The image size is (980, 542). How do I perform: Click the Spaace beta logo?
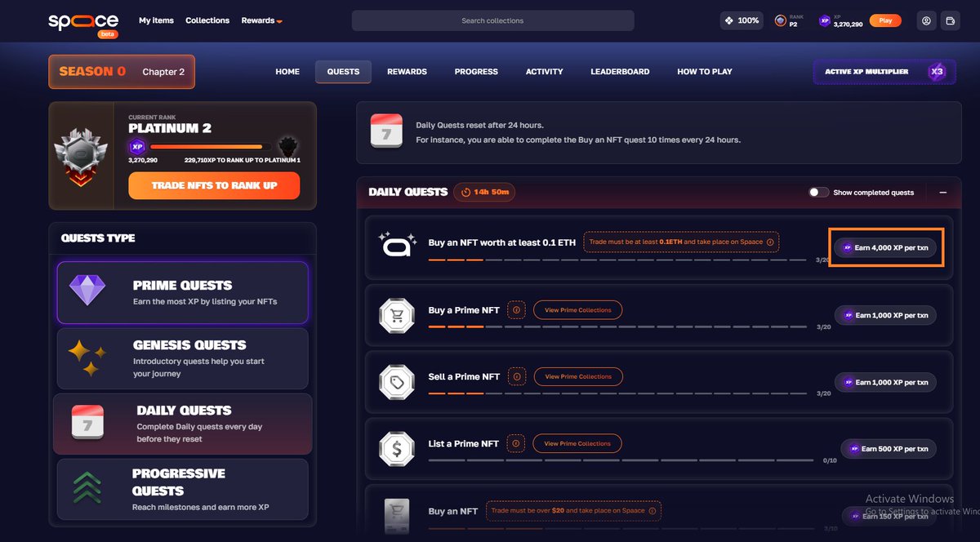click(83, 23)
